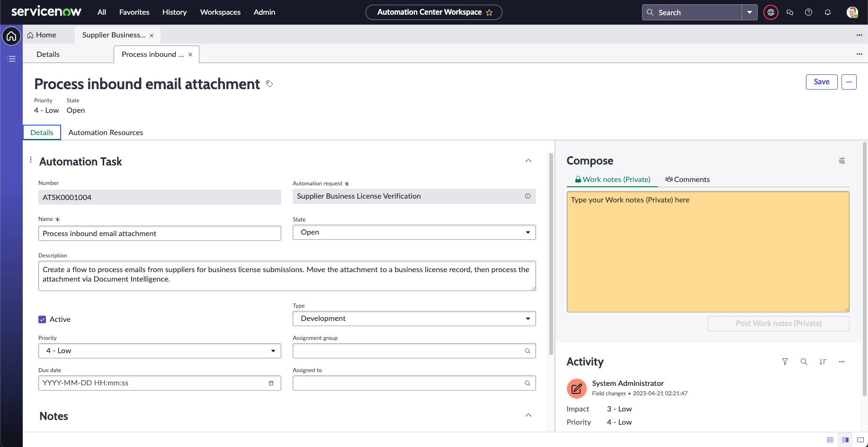
Task: Open the calendar picker for Due date
Action: 271,383
